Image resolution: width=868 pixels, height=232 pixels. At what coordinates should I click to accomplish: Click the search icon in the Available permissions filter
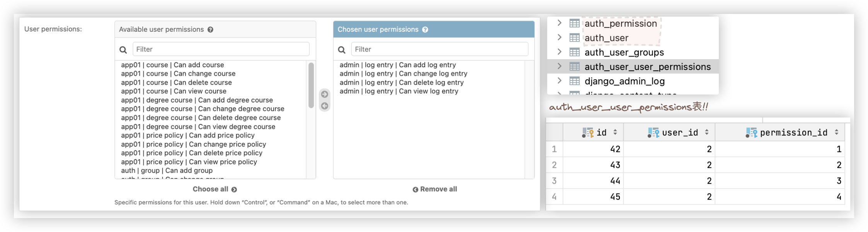click(x=123, y=49)
